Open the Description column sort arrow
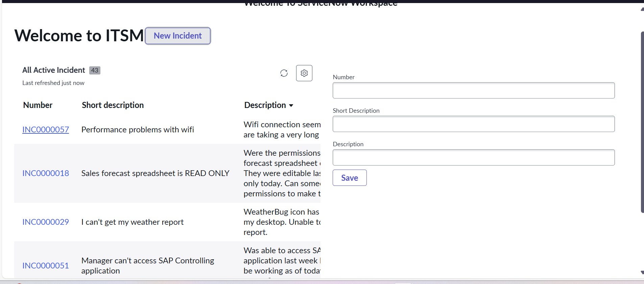The width and height of the screenshot is (644, 284). 291,106
